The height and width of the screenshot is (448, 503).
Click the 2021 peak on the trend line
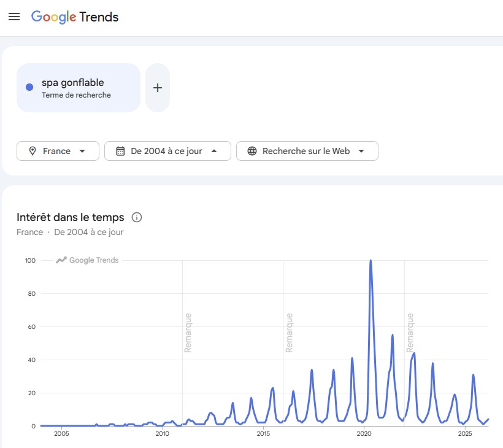[393, 335]
